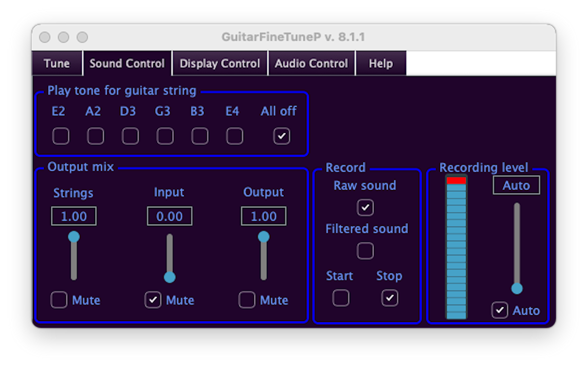
Task: Open the Display Control tab
Action: (x=220, y=63)
